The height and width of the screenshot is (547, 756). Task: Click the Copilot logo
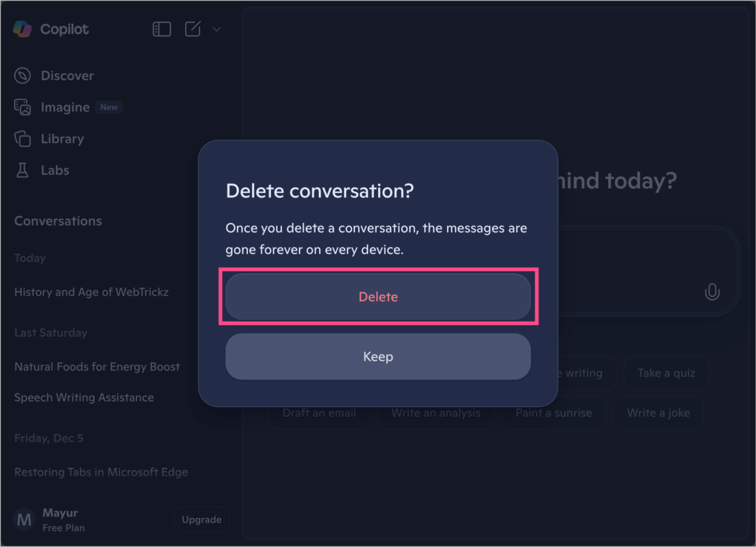50,29
